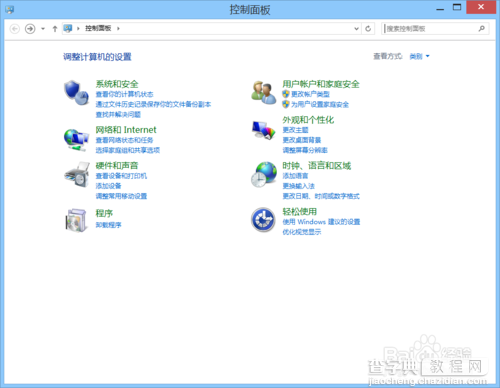Click 调整屏幕分辨率 link

point(305,150)
